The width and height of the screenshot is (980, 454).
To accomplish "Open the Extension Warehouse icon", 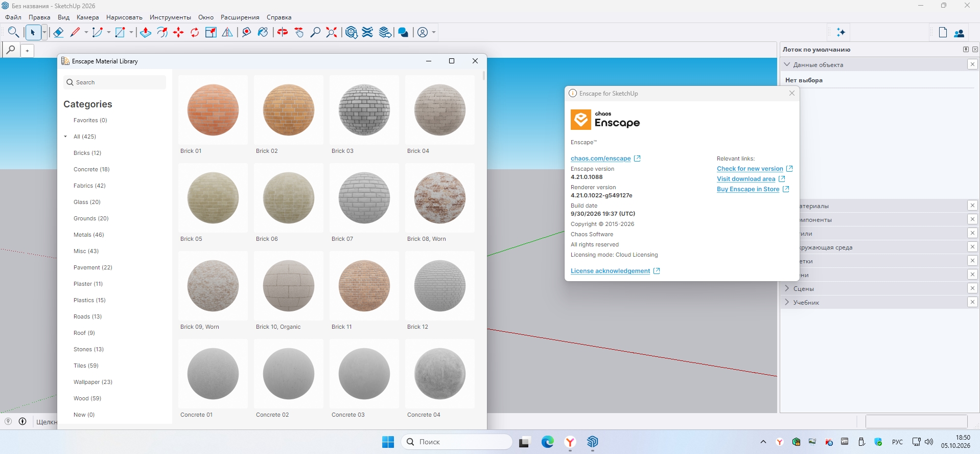I will pyautogui.click(x=367, y=32).
